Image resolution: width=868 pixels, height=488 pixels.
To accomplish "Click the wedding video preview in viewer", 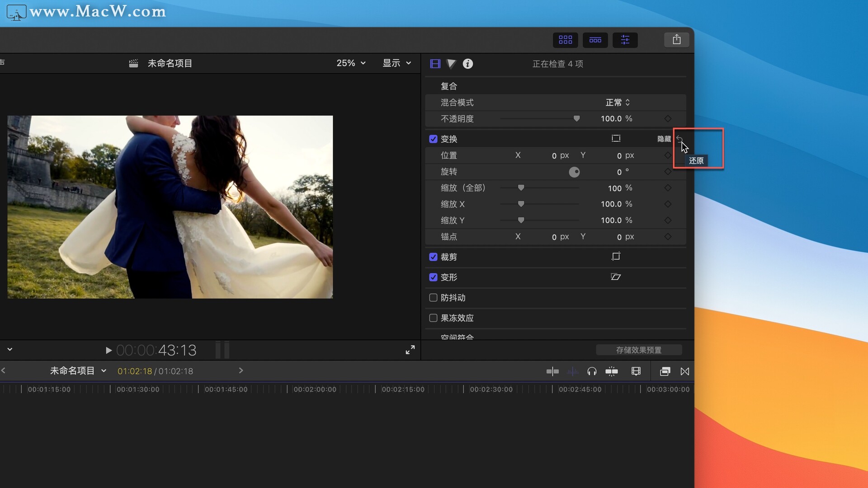I will point(170,207).
